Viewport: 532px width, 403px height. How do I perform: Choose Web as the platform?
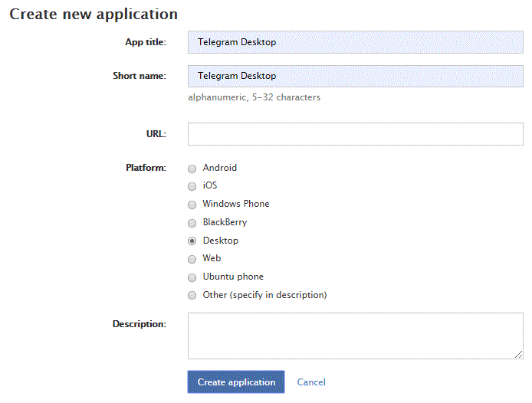pyautogui.click(x=192, y=259)
